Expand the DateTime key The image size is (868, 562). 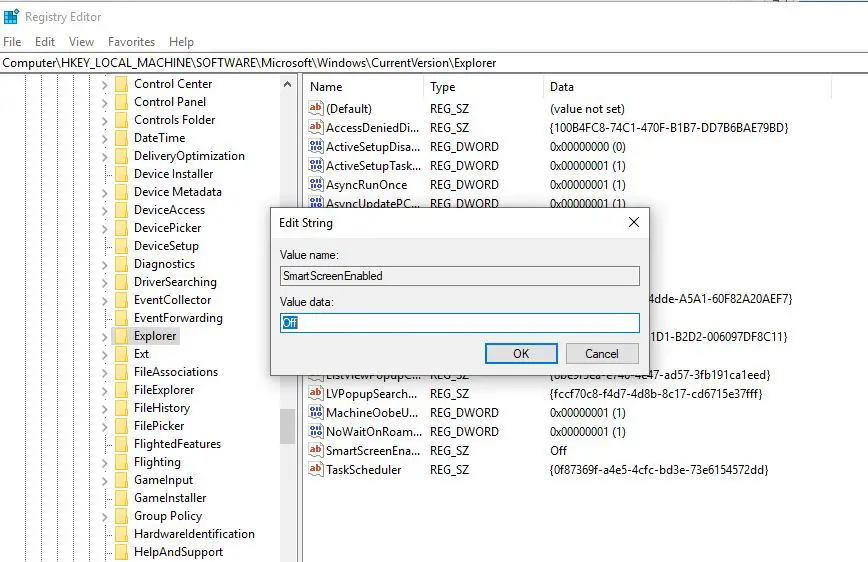pos(105,139)
